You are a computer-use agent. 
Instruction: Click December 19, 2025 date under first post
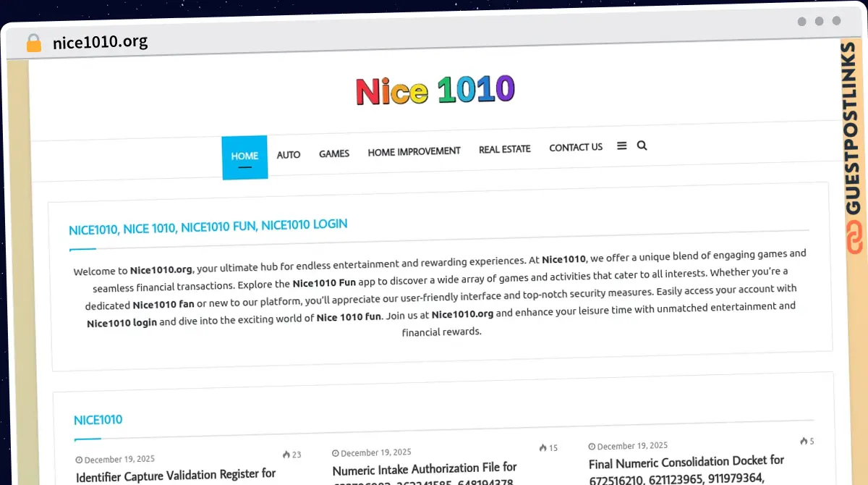coord(119,460)
